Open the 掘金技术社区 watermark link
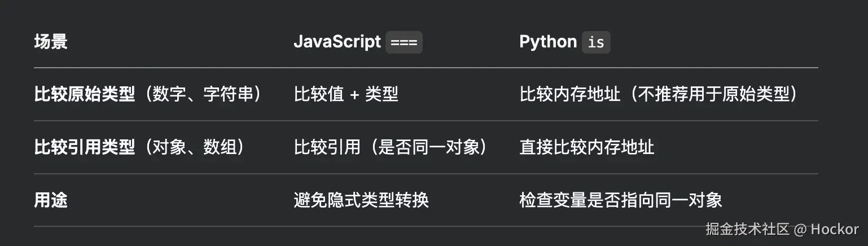The image size is (868, 246). [x=747, y=230]
